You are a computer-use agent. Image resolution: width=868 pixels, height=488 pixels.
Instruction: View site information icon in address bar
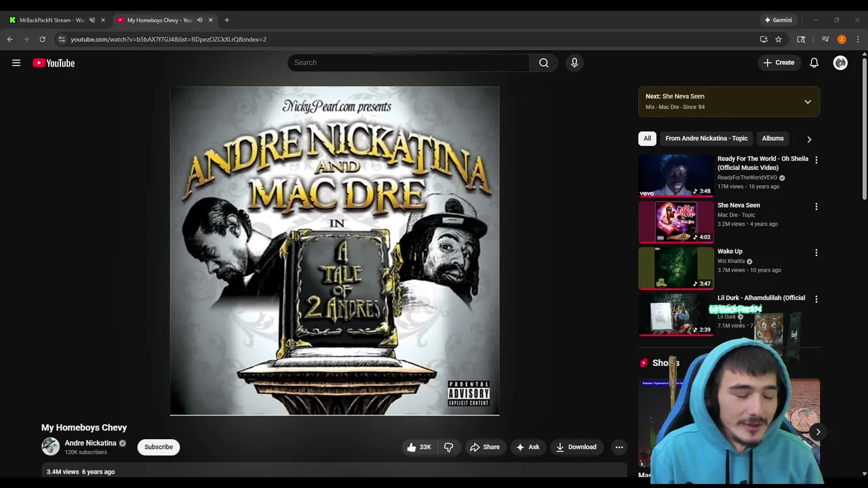62,39
